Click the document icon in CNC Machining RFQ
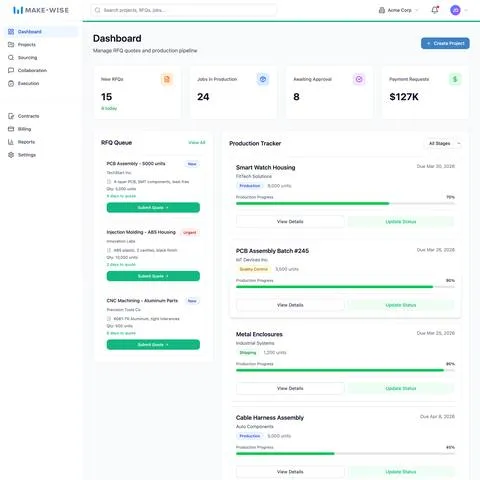Screen dimensions: 480x480 click(109, 319)
